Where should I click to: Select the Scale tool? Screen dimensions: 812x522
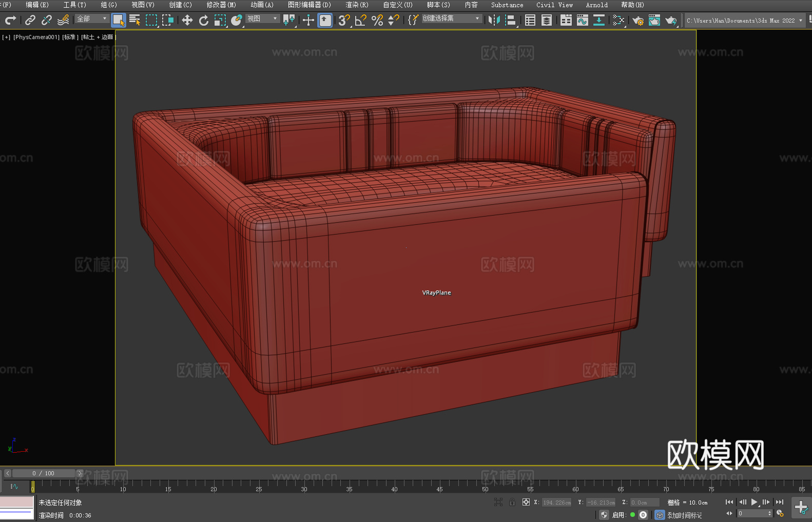pyautogui.click(x=220, y=20)
